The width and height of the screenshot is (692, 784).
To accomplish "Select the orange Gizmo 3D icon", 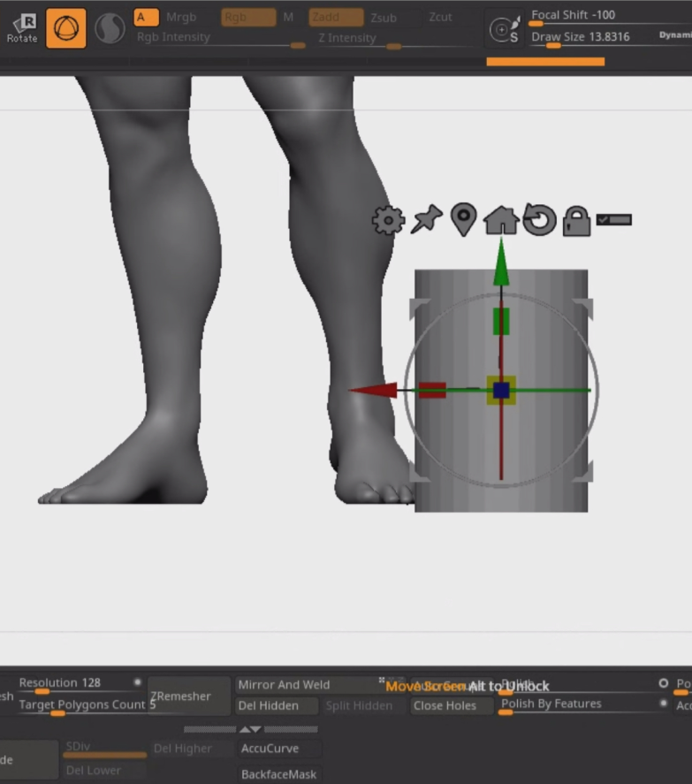I will (x=66, y=28).
